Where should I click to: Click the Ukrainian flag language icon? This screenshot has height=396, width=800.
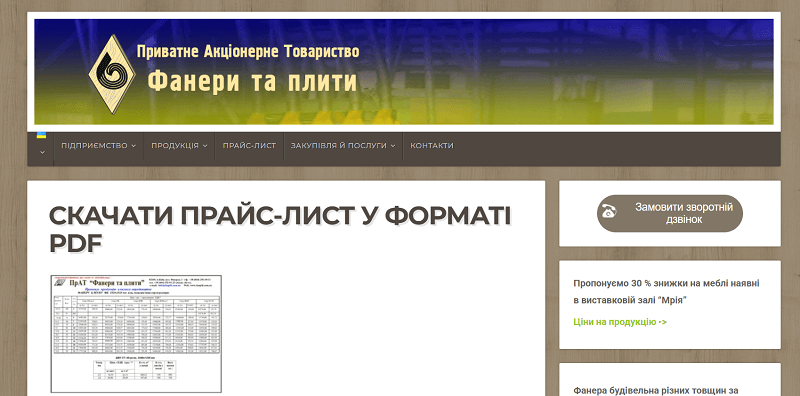[41, 135]
